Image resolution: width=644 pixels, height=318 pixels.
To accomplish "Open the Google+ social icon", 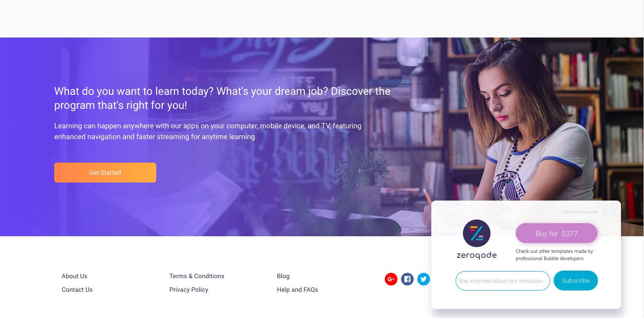I will click(391, 279).
